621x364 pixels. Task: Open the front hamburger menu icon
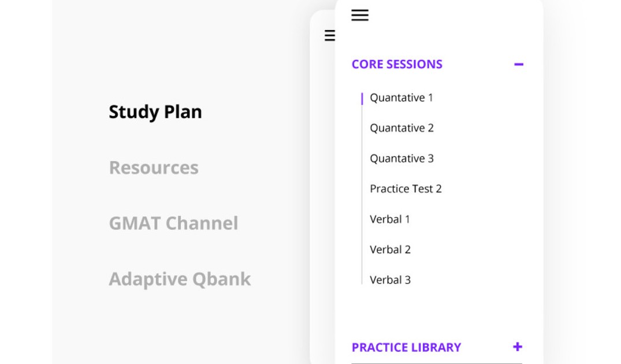coord(359,16)
